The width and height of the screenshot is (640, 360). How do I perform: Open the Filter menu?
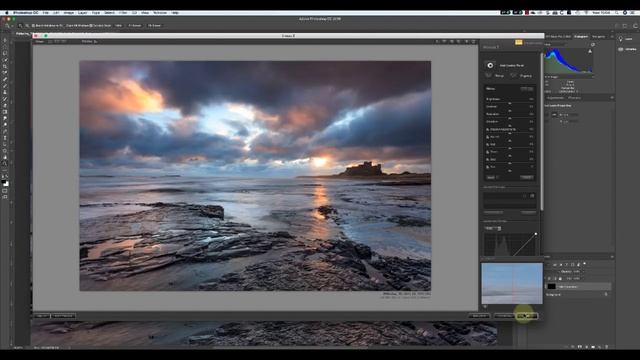(122, 13)
